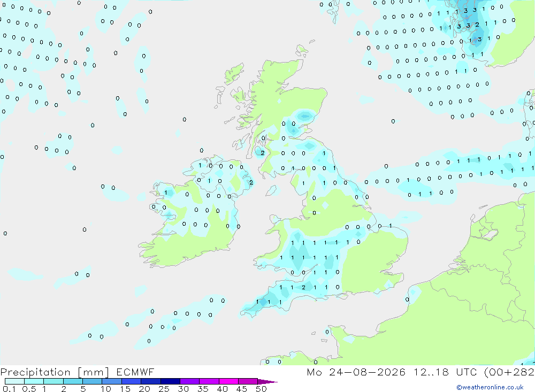
Task: Click the legend arrow tip above 50 mm
Action: pos(267,382)
